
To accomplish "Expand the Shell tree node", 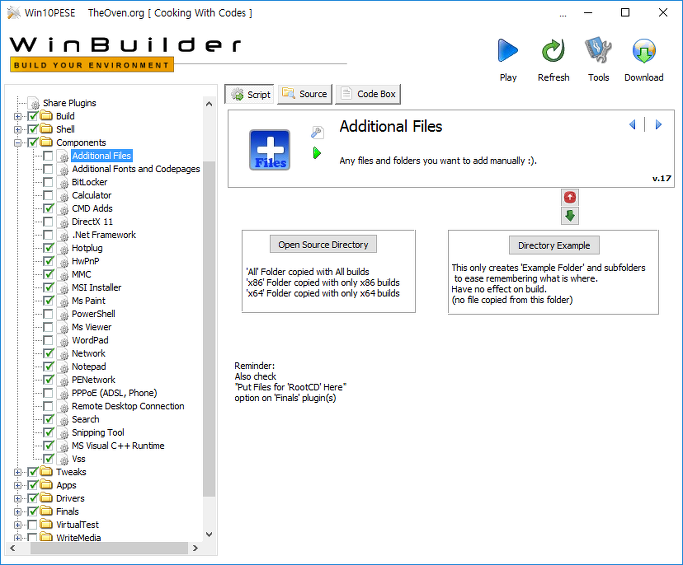I will (x=18, y=129).
